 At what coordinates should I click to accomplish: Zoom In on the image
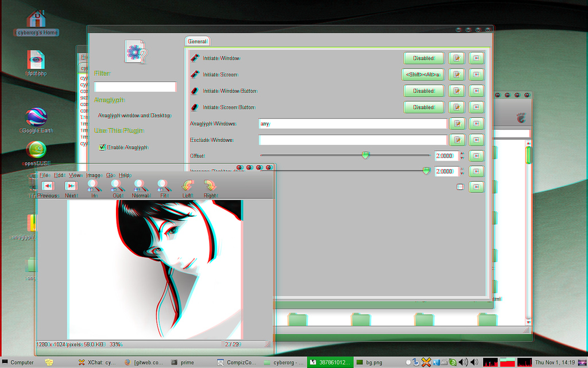pos(94,189)
